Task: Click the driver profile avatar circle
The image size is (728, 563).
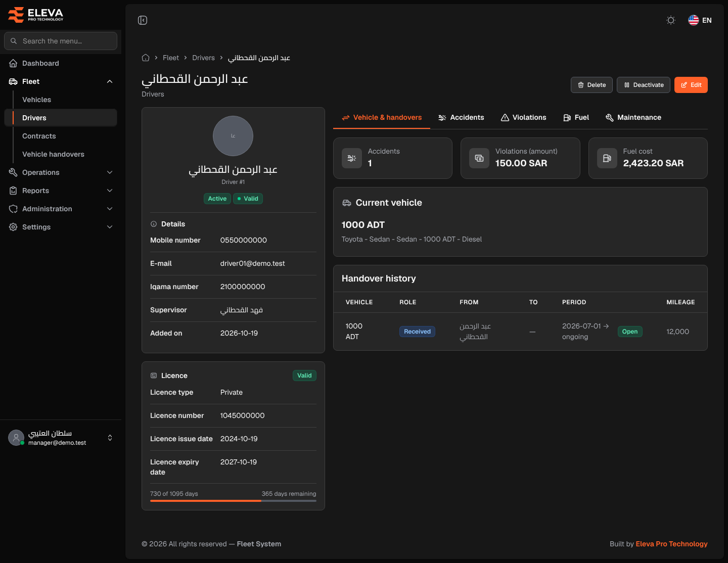Action: coord(233,136)
